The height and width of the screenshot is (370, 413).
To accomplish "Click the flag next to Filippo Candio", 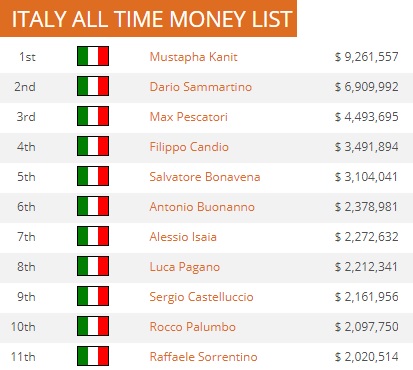I will pyautogui.click(x=93, y=146).
